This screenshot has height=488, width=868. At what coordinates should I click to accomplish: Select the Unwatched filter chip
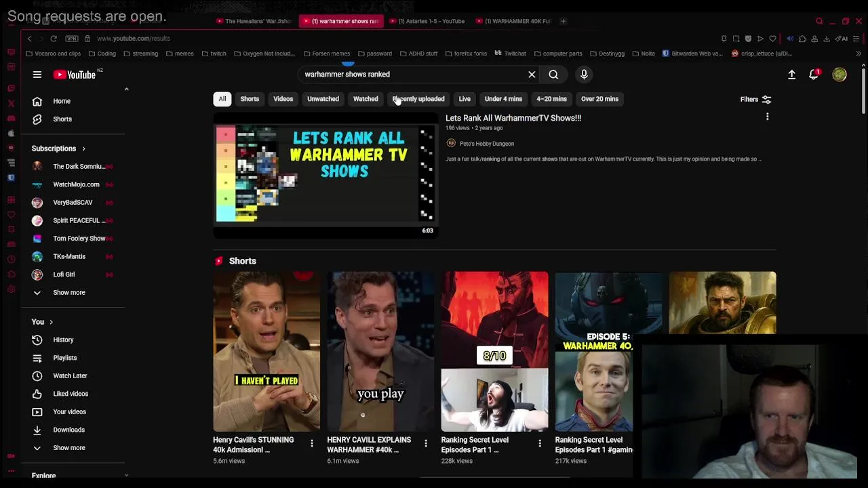323,99
